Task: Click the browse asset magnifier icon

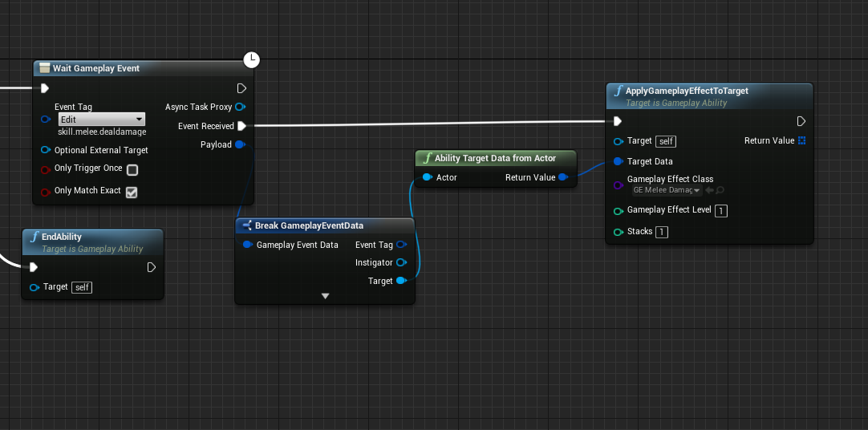Action: [720, 190]
